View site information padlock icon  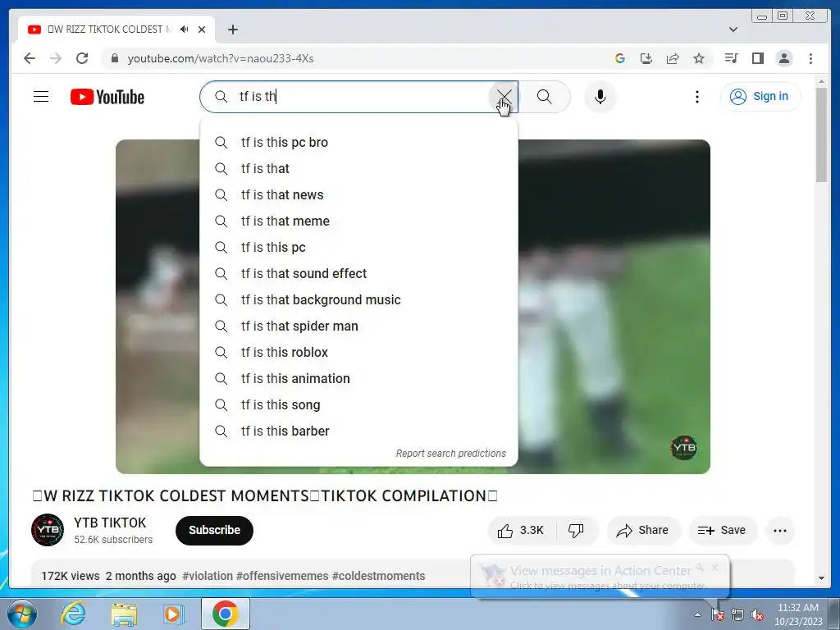tap(115, 58)
